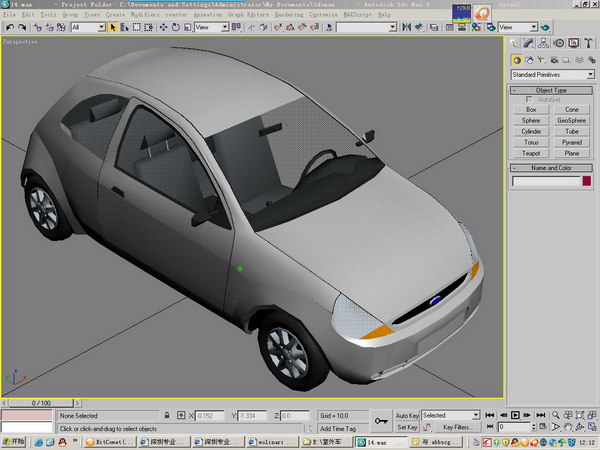Open the Modifiers menu
This screenshot has height=450, width=600.
(145, 16)
